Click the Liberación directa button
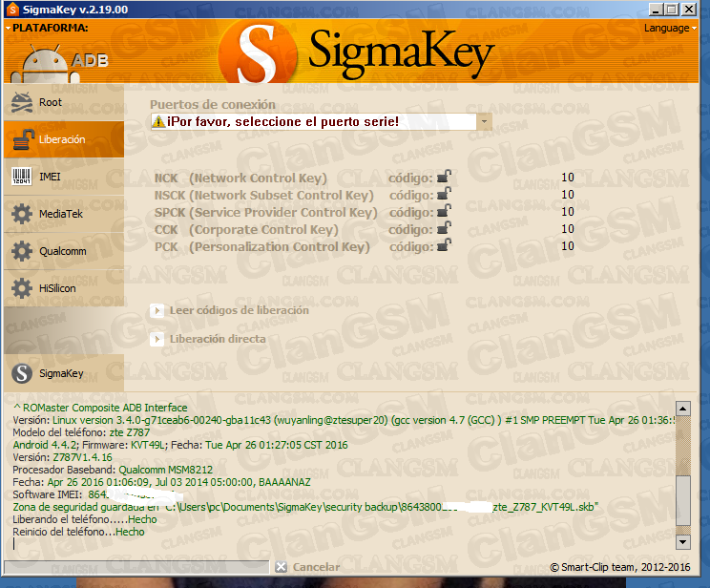This screenshot has height=588, width=710. click(x=208, y=339)
